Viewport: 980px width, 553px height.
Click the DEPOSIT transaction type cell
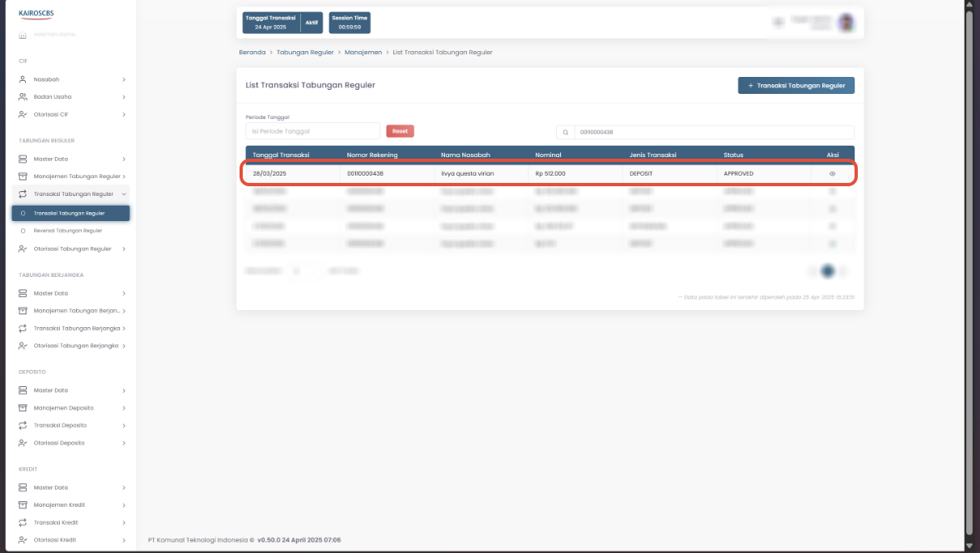641,173
